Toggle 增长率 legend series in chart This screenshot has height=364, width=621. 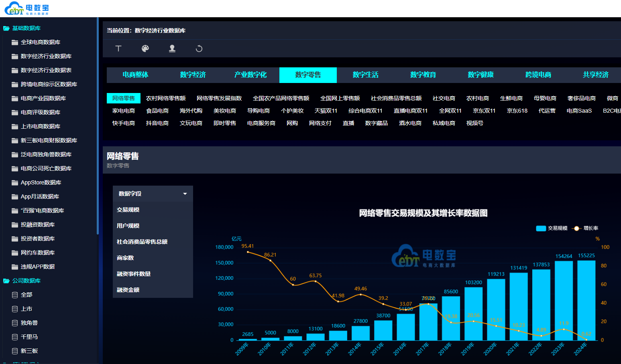585,228
